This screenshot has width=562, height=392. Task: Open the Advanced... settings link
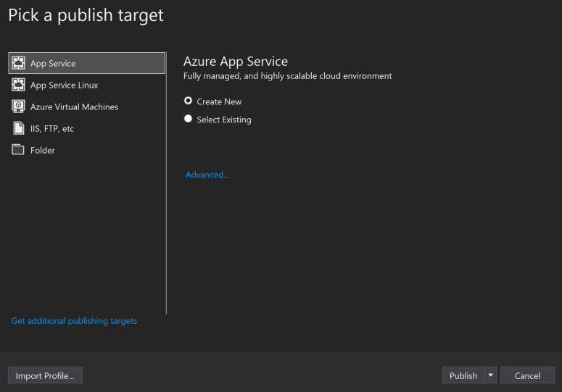click(207, 175)
